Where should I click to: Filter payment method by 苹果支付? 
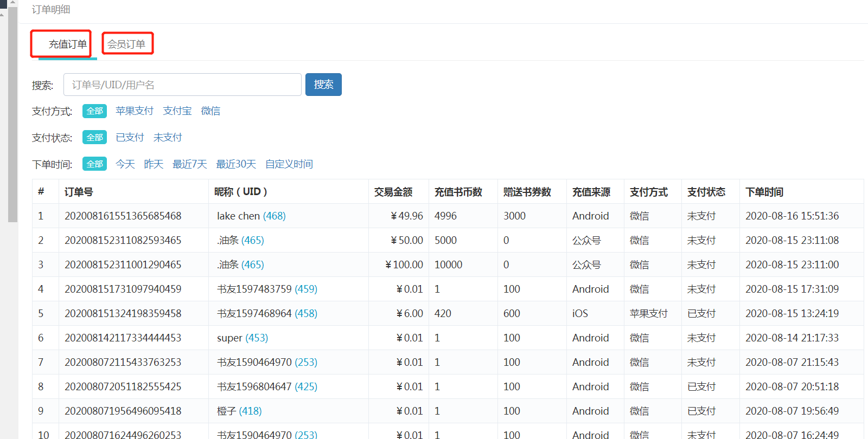(135, 111)
